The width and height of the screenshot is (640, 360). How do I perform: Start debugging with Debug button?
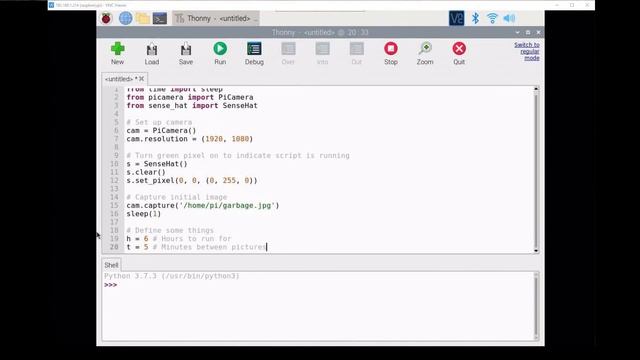point(254,53)
